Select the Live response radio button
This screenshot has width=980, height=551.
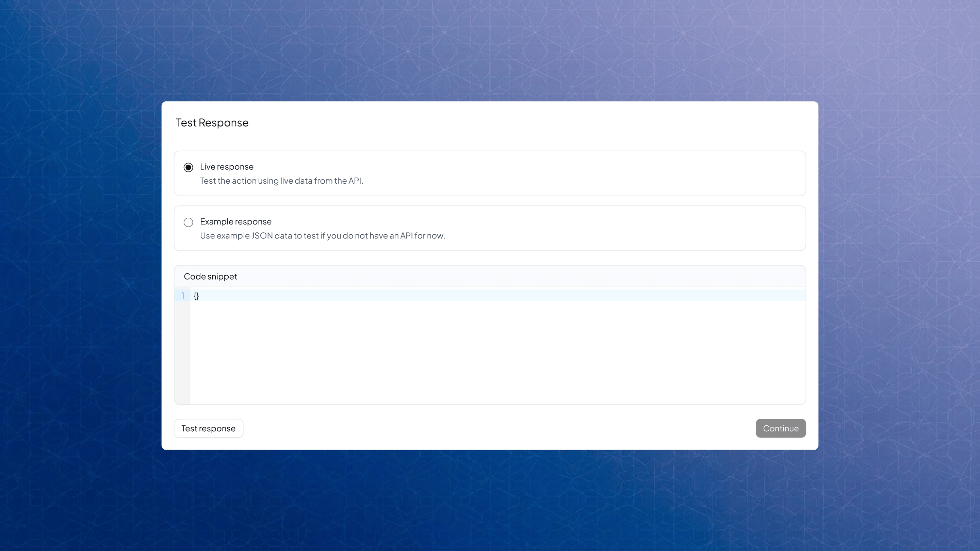point(188,167)
